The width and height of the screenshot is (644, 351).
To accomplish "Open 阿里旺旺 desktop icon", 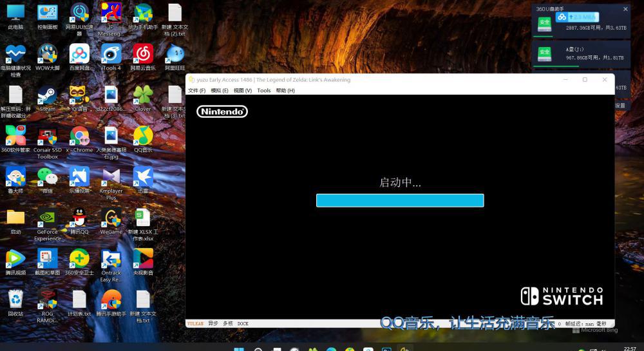I will [x=175, y=57].
